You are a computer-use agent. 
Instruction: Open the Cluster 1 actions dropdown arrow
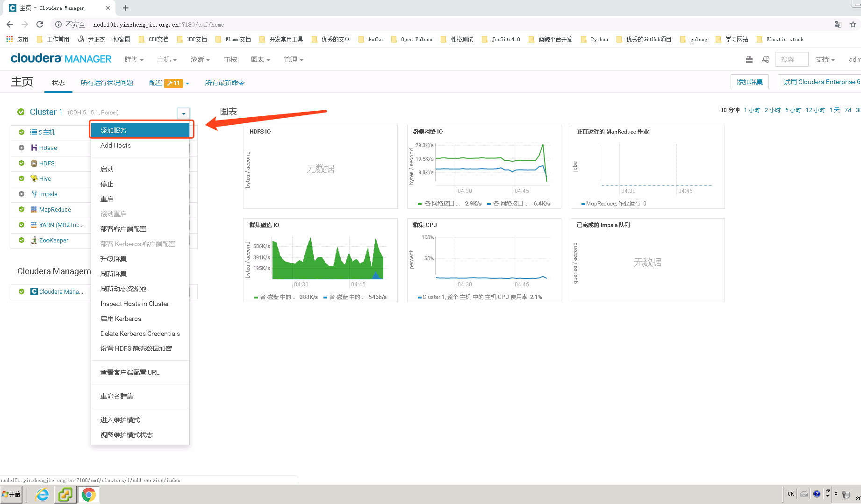(x=183, y=113)
